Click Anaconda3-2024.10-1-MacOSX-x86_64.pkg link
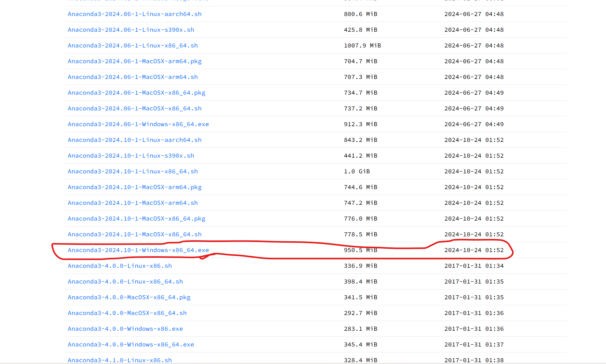 (x=136, y=219)
